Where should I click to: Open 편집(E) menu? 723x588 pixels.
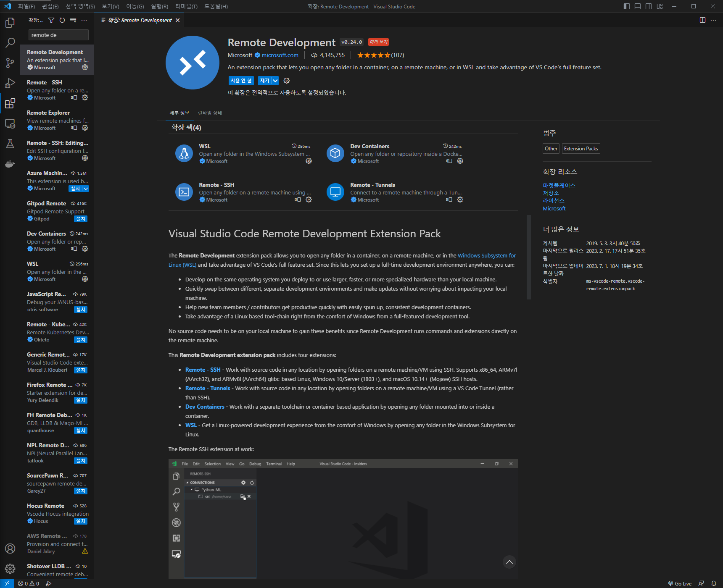click(x=50, y=6)
